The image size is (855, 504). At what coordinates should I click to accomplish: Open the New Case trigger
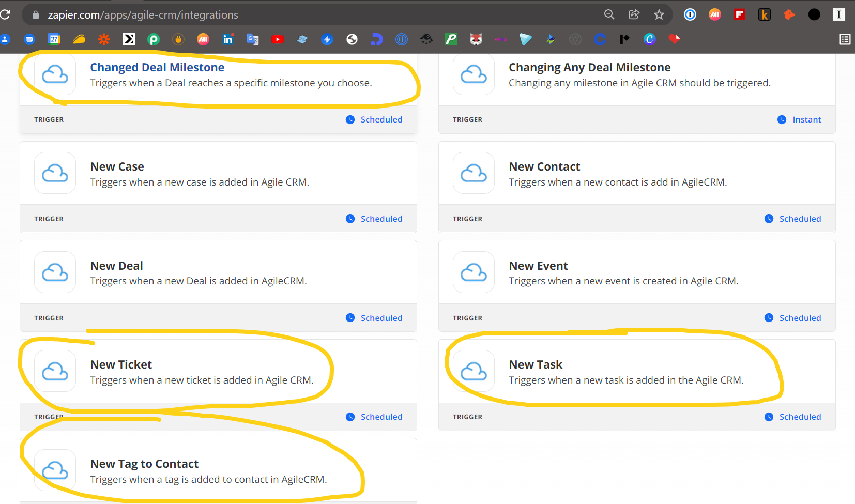point(117,166)
